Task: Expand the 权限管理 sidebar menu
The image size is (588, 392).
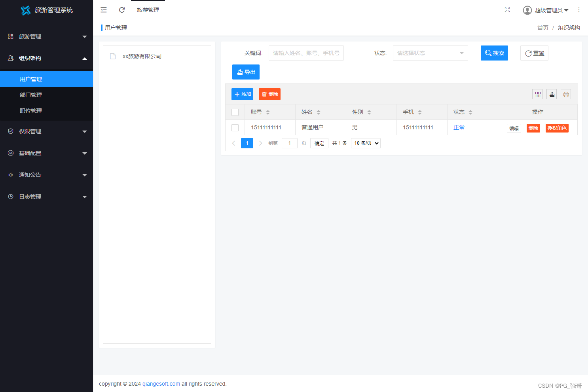Action: tap(85, 132)
